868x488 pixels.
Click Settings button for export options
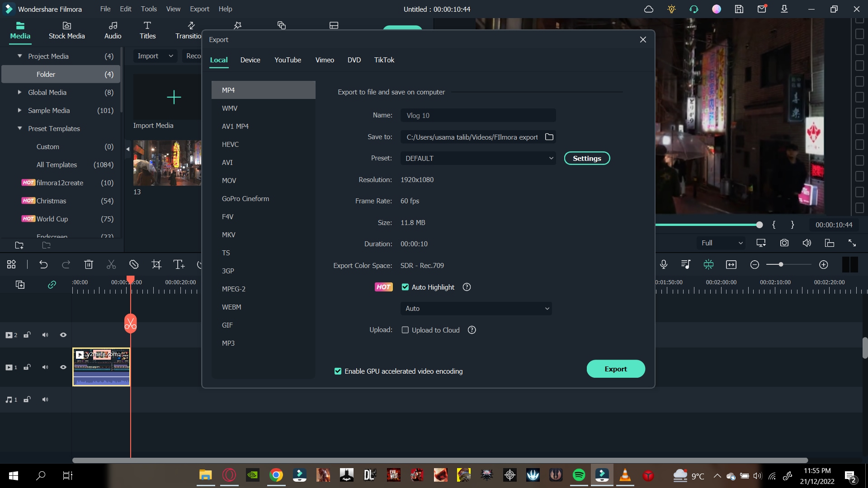click(x=587, y=158)
